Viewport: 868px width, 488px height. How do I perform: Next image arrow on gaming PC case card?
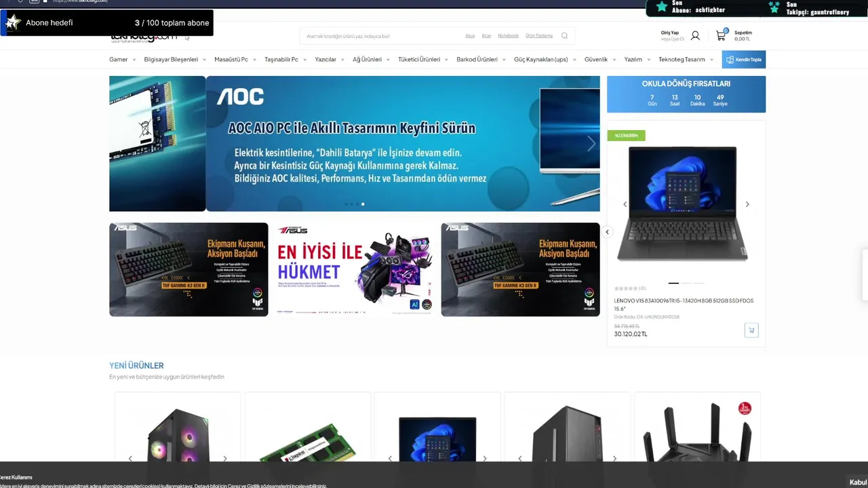coord(225,459)
